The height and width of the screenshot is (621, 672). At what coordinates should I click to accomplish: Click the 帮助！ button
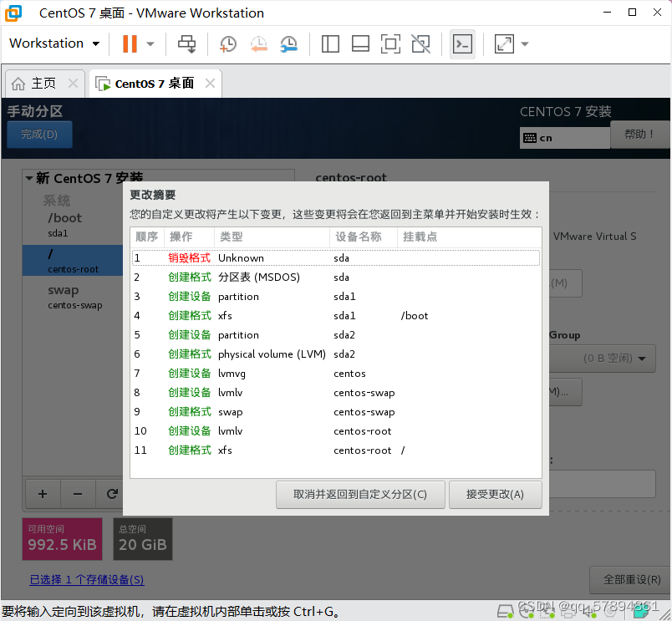[x=639, y=134]
